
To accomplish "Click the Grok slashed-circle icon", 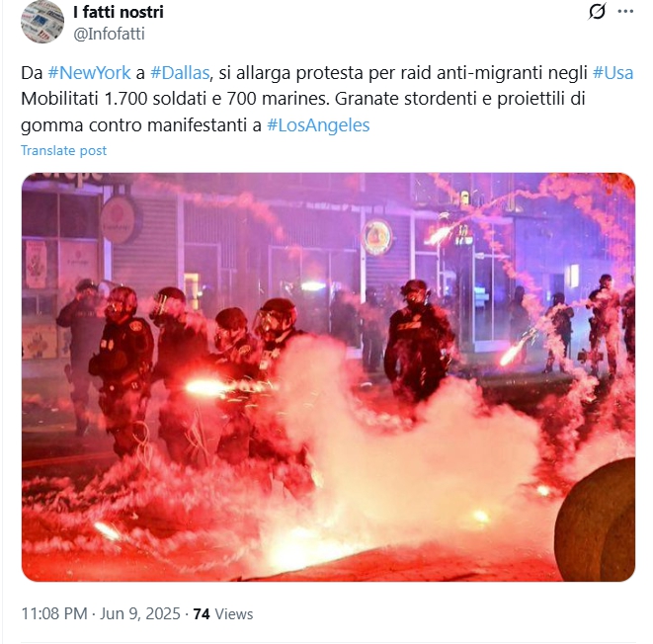I will [597, 11].
